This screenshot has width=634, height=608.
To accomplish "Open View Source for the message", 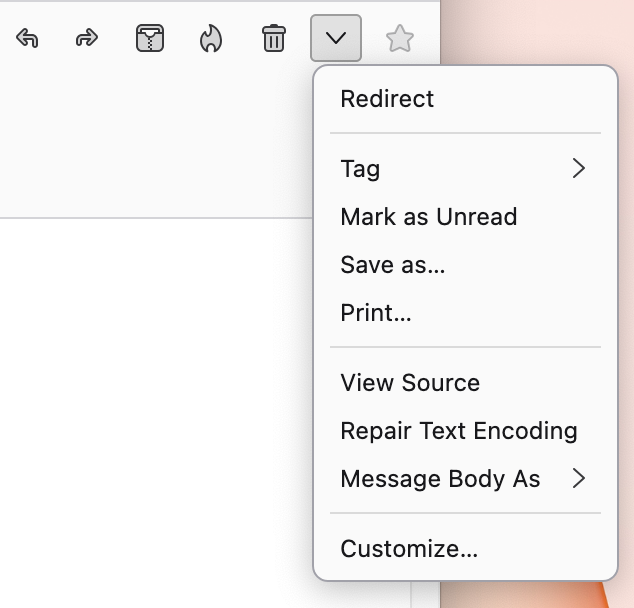I will tap(465, 382).
